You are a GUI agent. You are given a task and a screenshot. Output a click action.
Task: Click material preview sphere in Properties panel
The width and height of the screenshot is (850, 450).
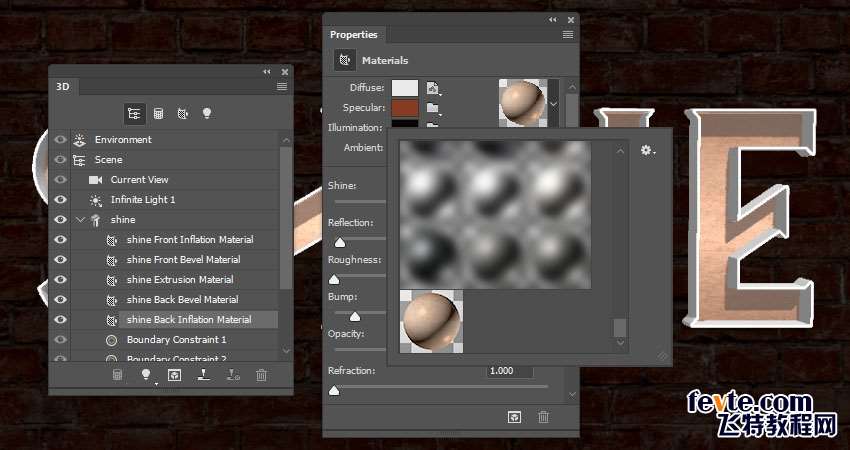pos(523,104)
